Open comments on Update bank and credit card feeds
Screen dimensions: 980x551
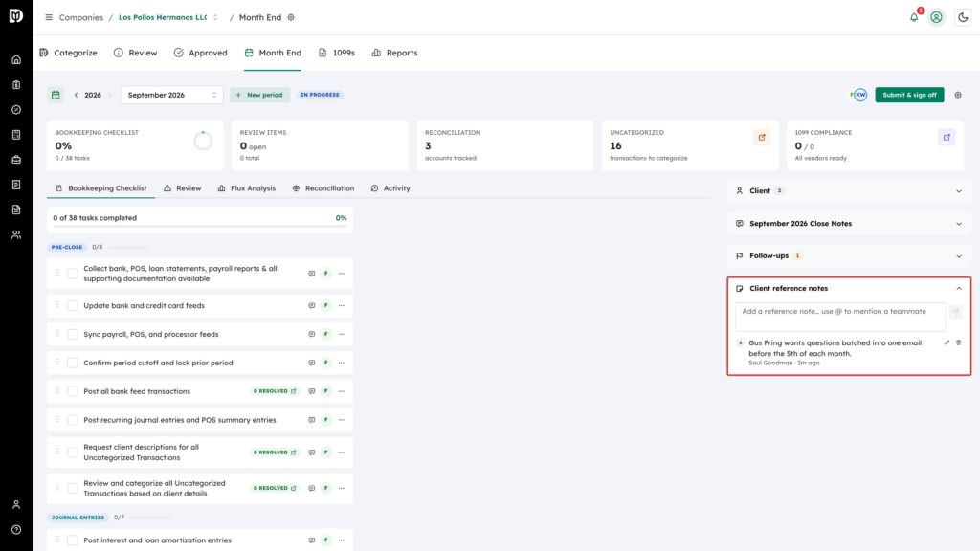point(311,305)
